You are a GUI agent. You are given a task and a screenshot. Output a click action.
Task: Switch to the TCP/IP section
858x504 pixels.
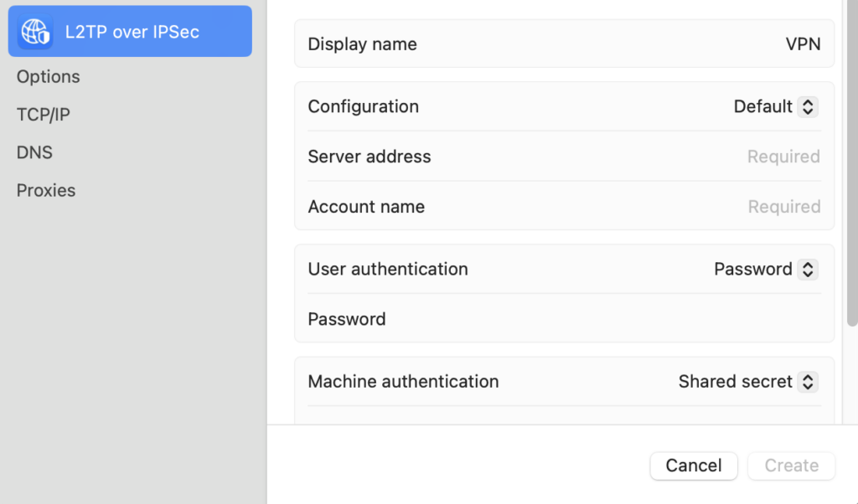pos(44,114)
